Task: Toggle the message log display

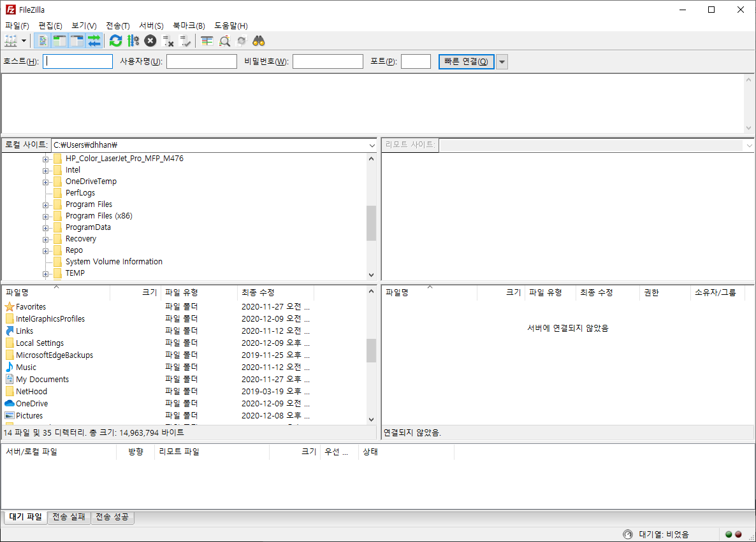Action: click(43, 41)
